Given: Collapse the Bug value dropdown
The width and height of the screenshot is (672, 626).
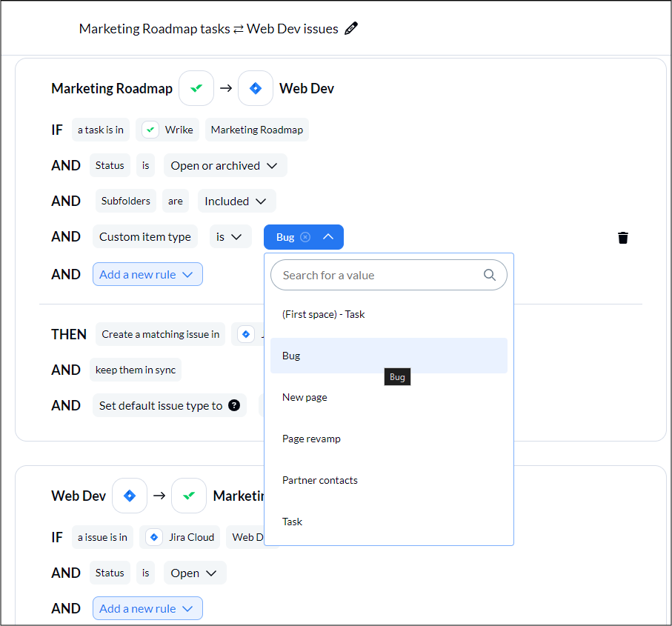Looking at the screenshot, I should click(x=328, y=236).
